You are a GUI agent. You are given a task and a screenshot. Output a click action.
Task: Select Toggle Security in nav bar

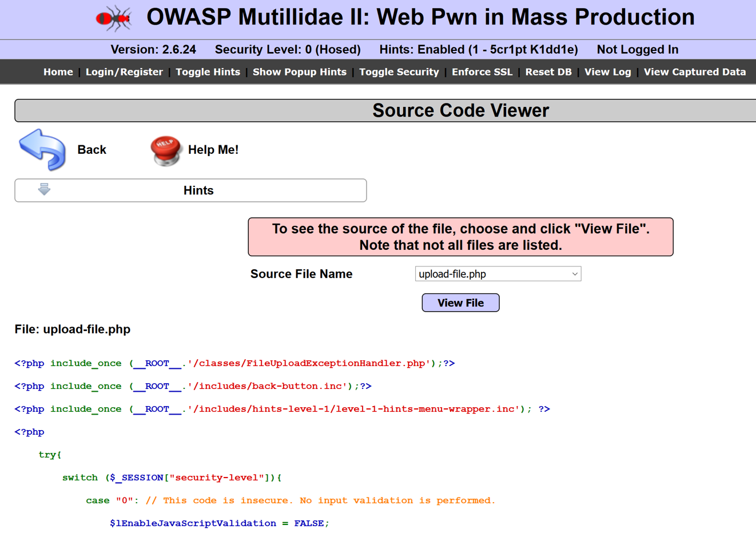[399, 72]
